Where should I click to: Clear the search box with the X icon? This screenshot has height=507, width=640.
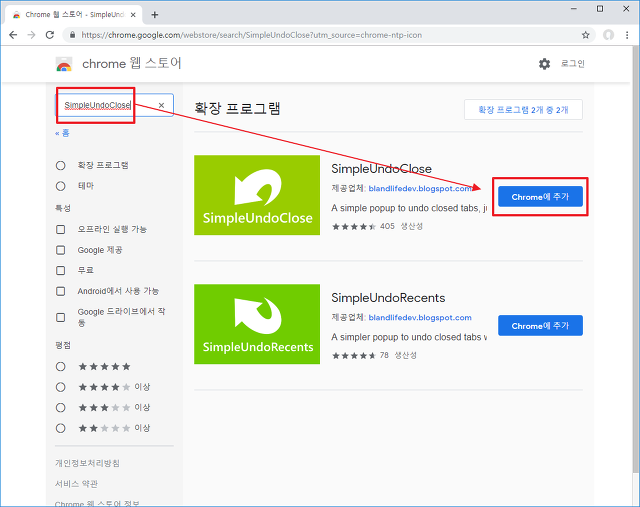click(x=161, y=105)
